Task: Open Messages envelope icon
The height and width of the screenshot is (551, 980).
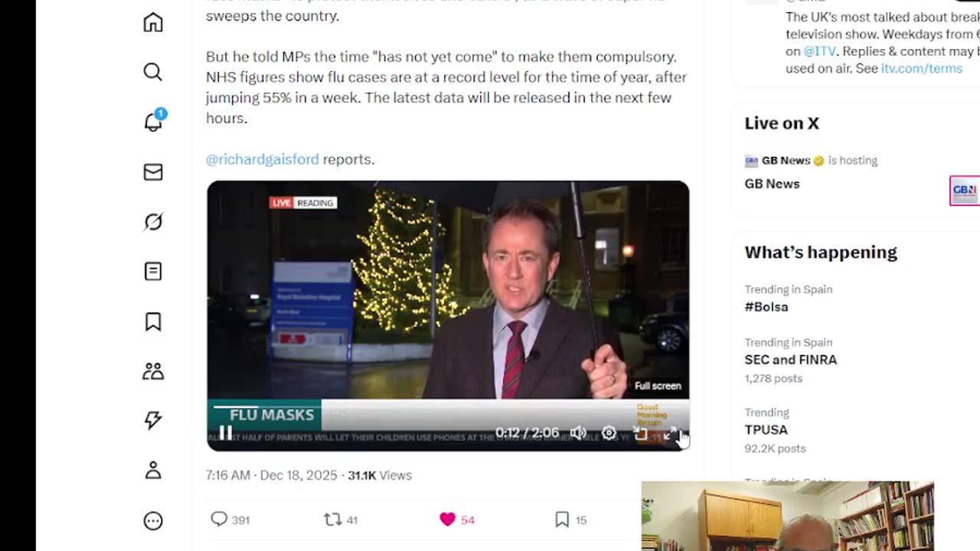Action: point(153,172)
